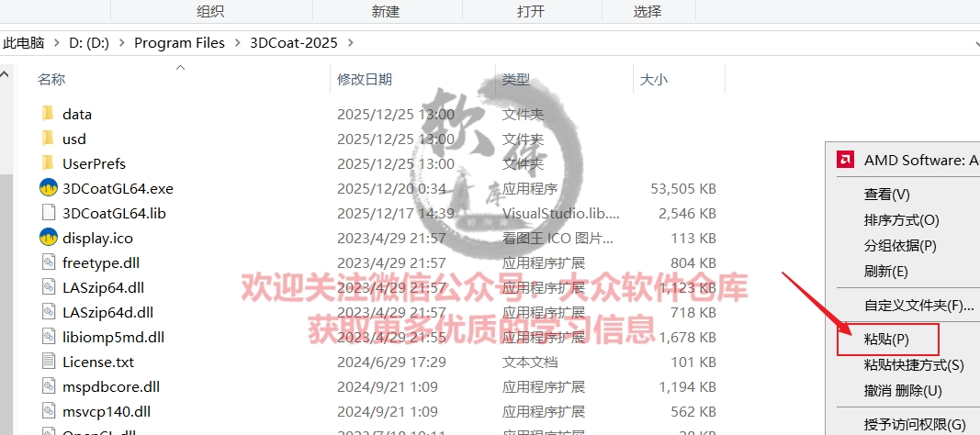Click the display.ico image icon
980x435 pixels.
pos(48,238)
